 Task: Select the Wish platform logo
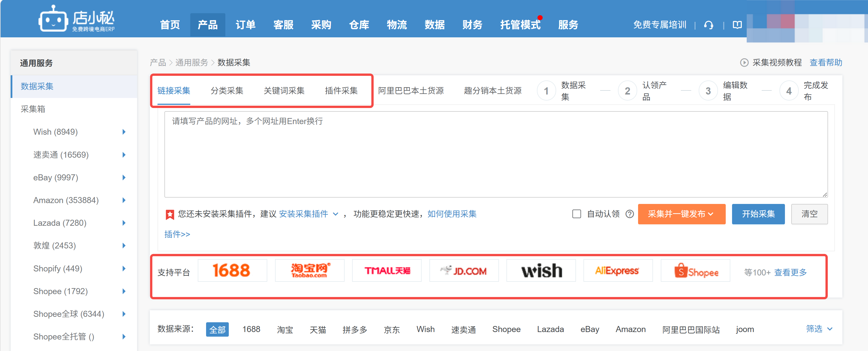pos(541,271)
